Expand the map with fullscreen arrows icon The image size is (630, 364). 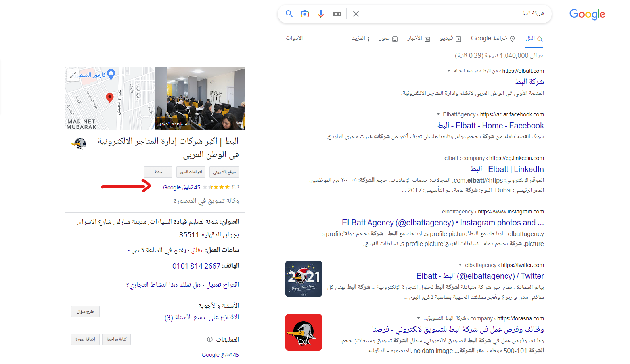point(73,74)
